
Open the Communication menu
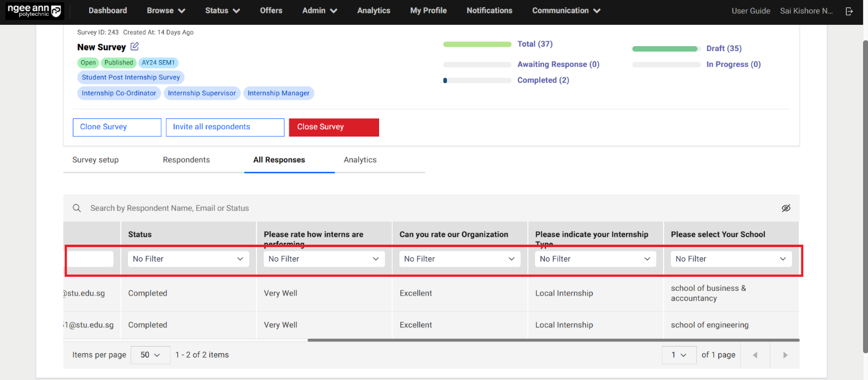(566, 11)
